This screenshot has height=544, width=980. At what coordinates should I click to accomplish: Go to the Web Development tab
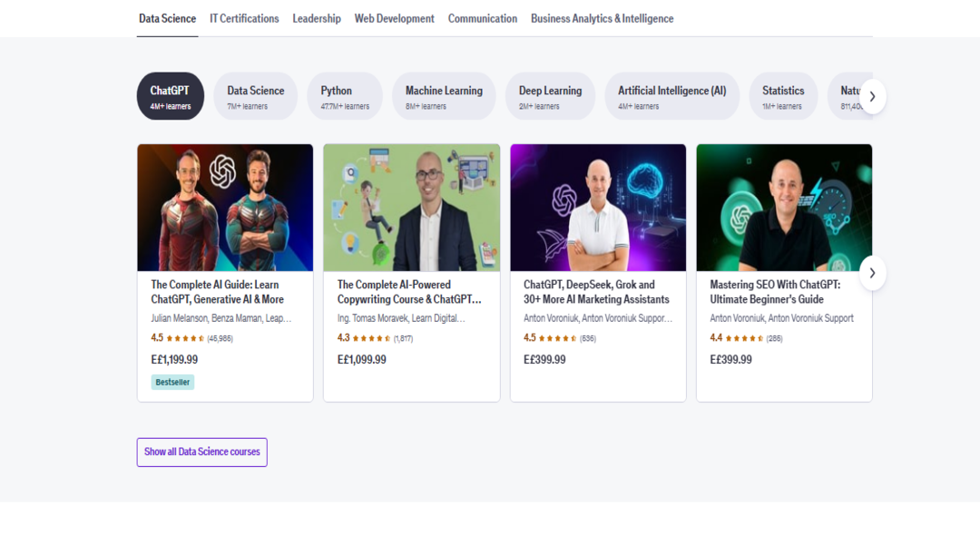point(395,19)
